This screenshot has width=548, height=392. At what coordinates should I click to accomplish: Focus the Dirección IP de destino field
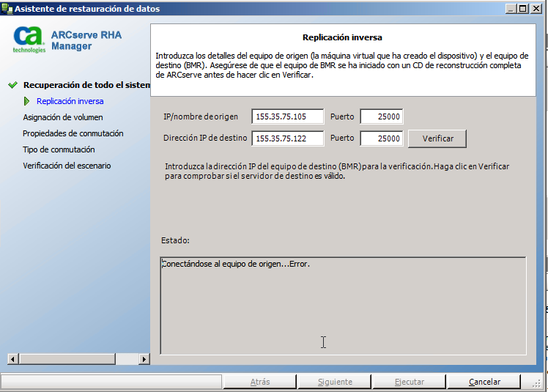(288, 138)
